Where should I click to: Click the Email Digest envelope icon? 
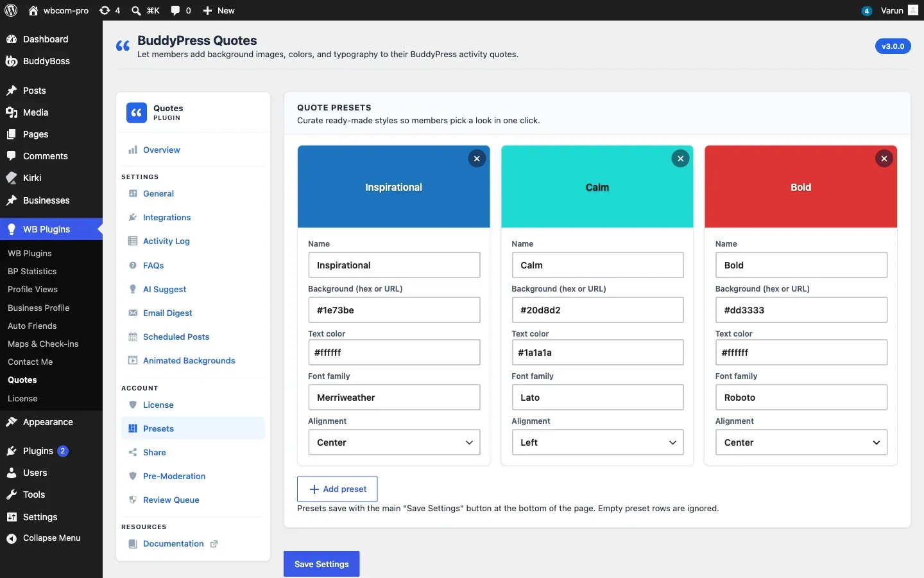tap(133, 313)
